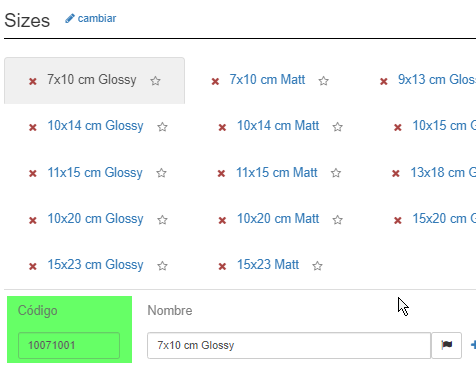The height and width of the screenshot is (370, 476).
Task: Open the 15x23 Matt size entry
Action: click(268, 265)
